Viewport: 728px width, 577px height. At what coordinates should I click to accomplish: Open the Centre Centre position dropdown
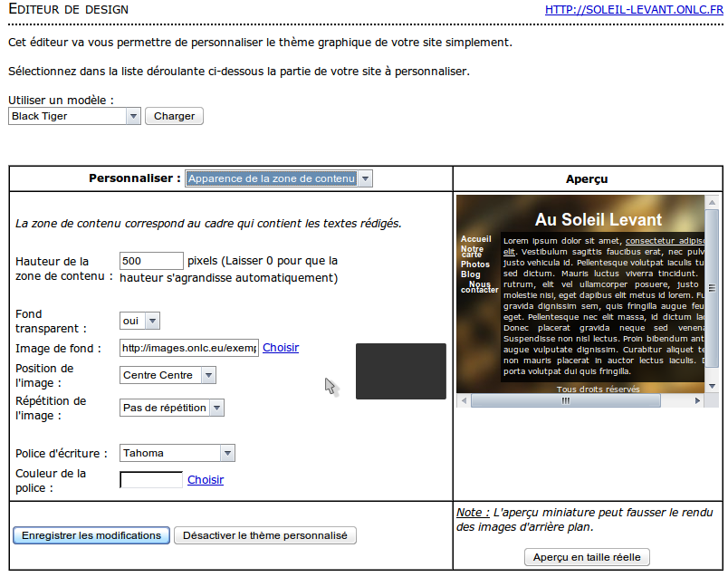tap(168, 375)
